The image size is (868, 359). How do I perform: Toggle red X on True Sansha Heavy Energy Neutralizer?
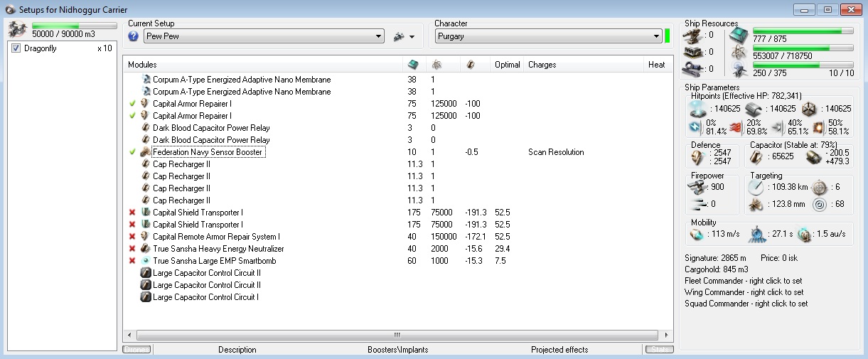pyautogui.click(x=132, y=249)
